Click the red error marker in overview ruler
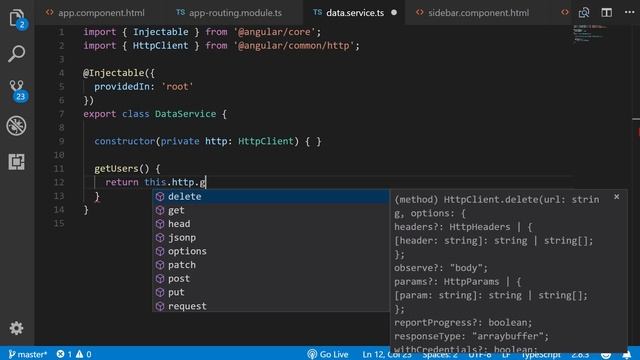 click(x=638, y=132)
